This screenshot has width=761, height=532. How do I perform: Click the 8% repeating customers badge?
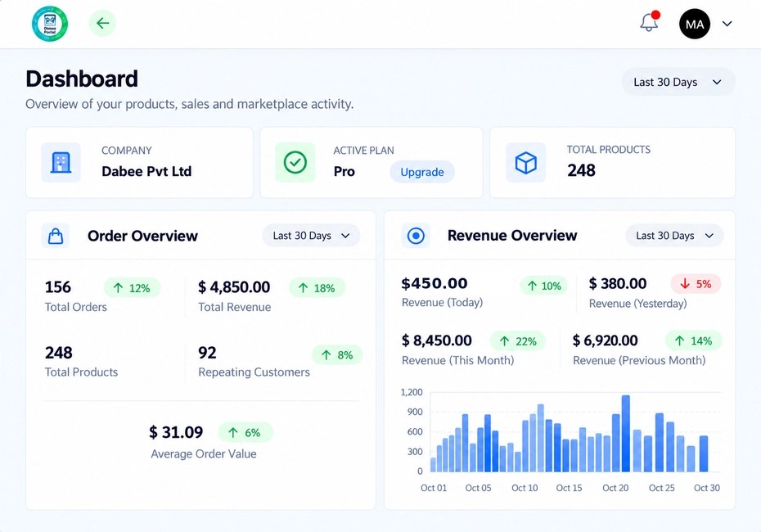click(337, 355)
